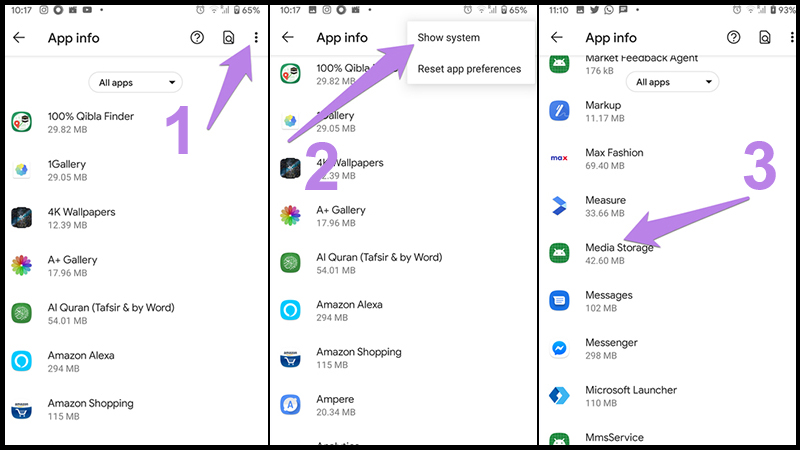
Task: Tap A+ Gallery flower icon in first panel
Action: click(x=21, y=265)
